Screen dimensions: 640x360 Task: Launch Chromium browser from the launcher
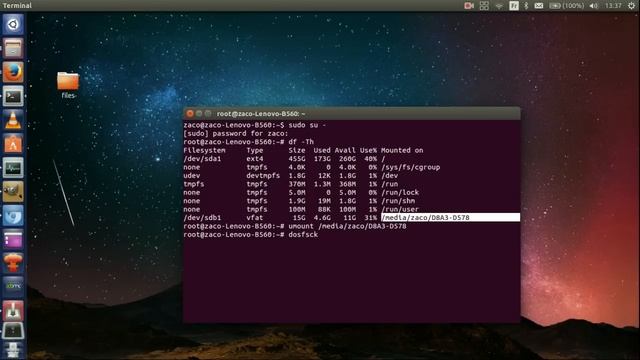click(13, 216)
